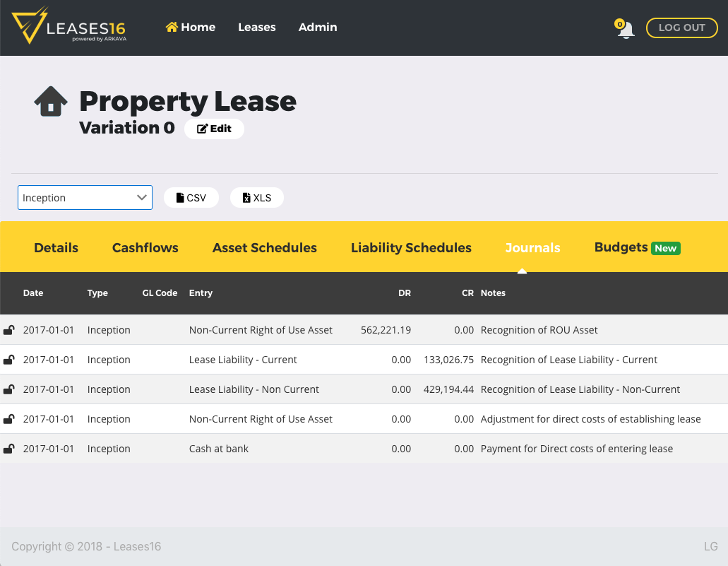This screenshot has height=566, width=728.
Task: Click the spreadsheet icon inside the XLS button
Action: point(246,197)
